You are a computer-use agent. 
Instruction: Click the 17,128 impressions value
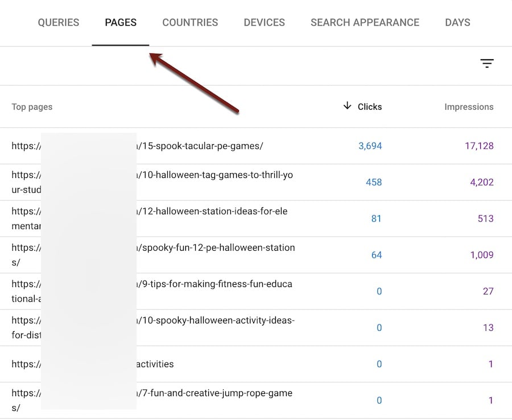479,146
